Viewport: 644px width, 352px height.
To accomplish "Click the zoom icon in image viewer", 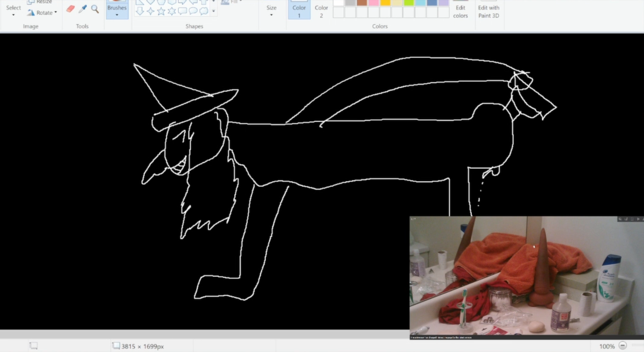I will 620,219.
